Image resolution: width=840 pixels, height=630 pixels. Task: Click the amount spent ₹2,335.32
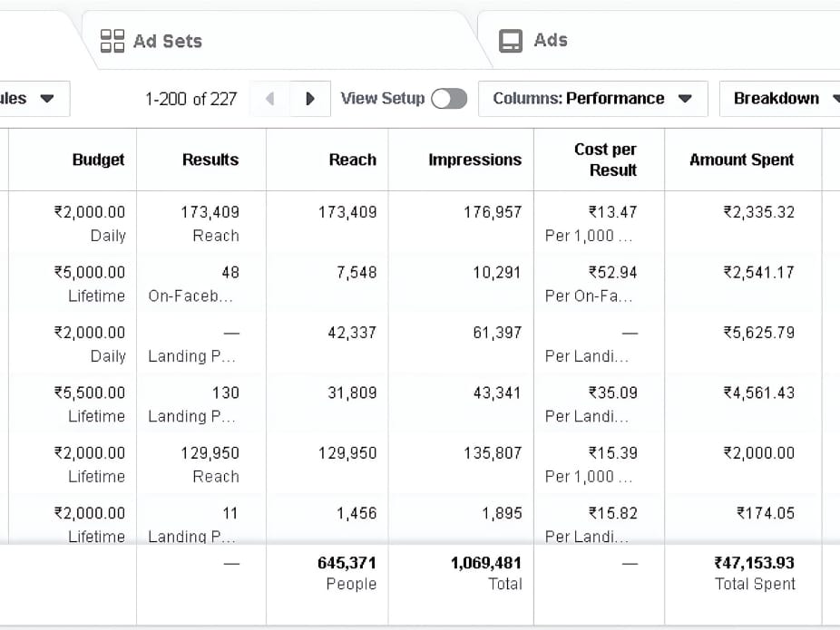(758, 212)
